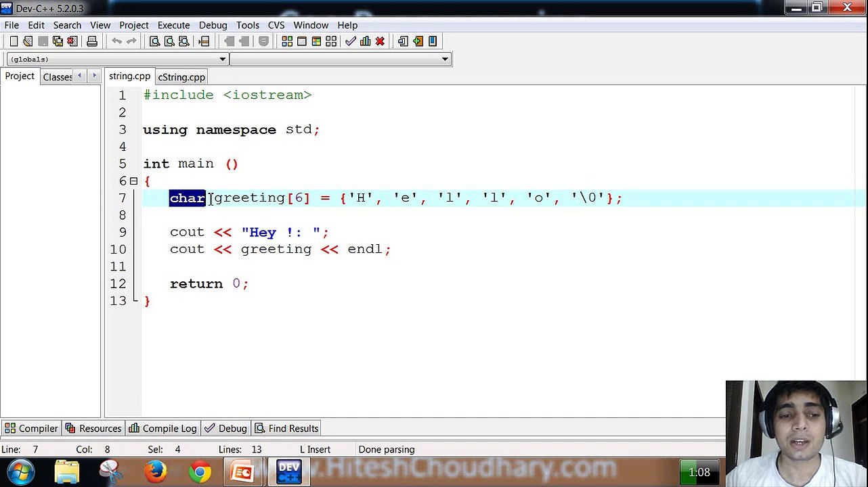Image resolution: width=868 pixels, height=487 pixels.
Task: Open the View menu
Action: [x=100, y=25]
